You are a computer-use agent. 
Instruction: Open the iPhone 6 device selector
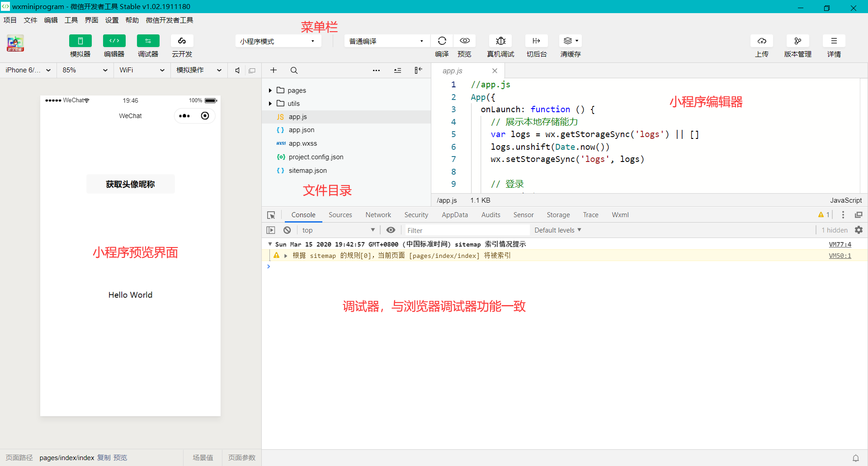coord(28,70)
